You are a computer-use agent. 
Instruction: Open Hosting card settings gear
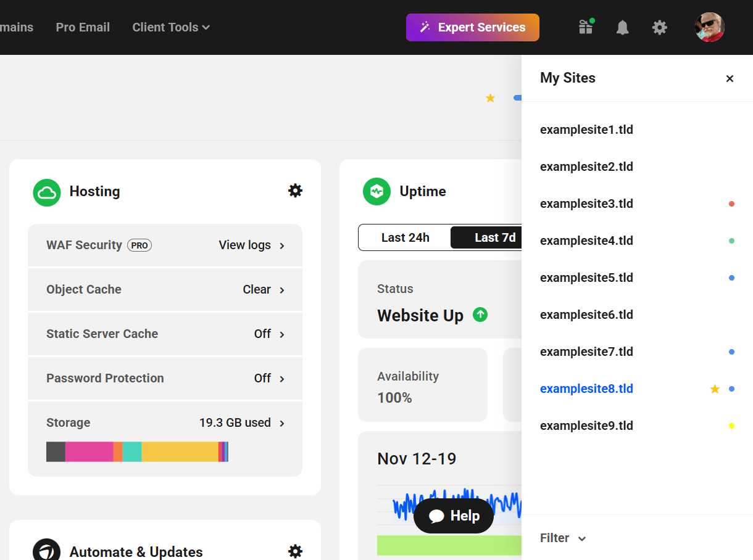pyautogui.click(x=295, y=191)
